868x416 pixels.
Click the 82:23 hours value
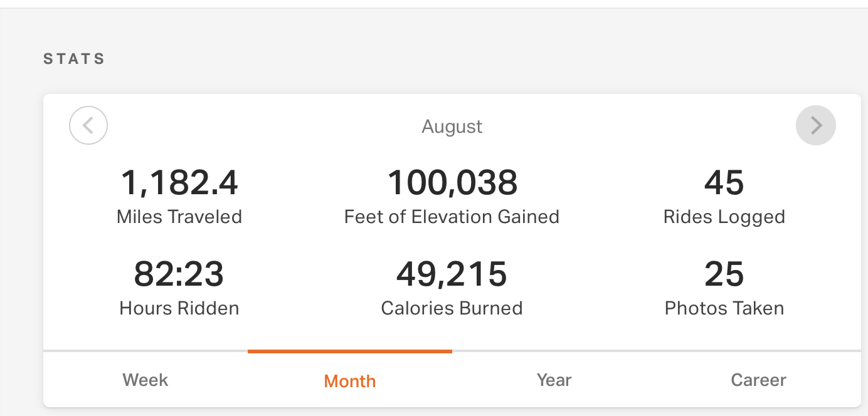179,274
